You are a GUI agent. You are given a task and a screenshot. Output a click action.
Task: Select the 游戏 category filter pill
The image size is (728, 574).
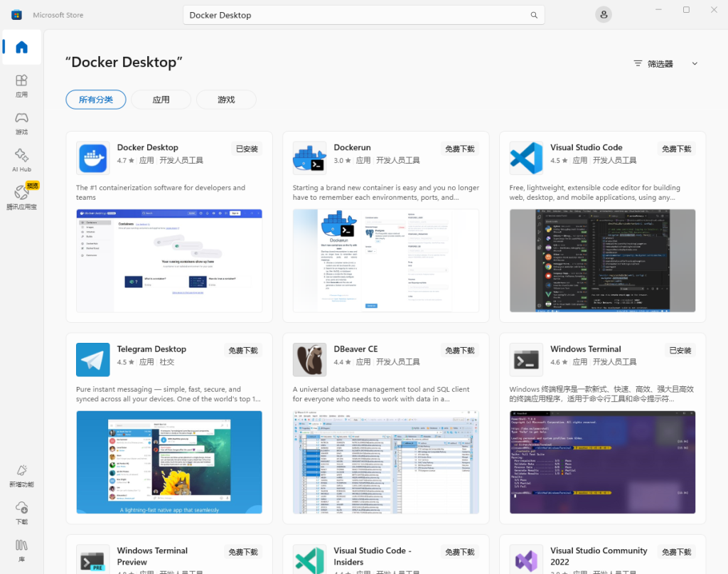tap(226, 100)
